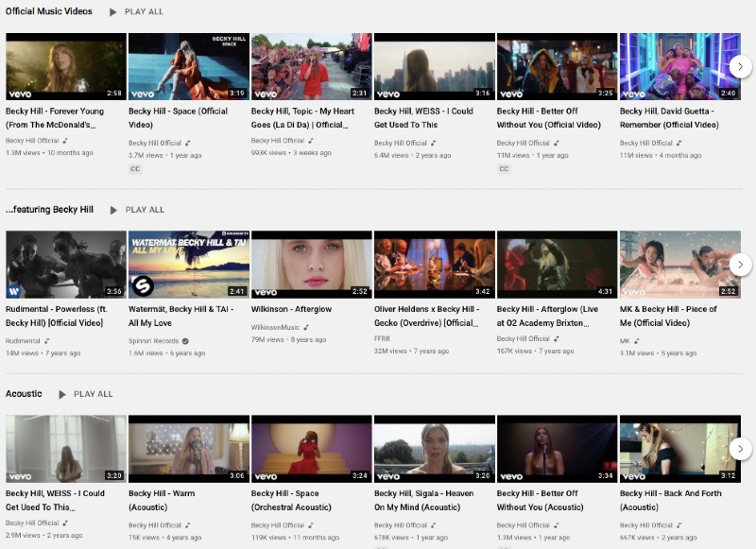Open Heaven On My Mind Acoustic thumbnail
Viewport: 756px width, 549px height.
pyautogui.click(x=435, y=449)
